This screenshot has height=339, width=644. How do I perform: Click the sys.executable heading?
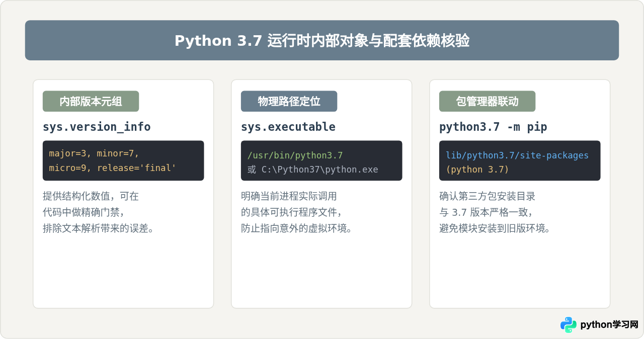tap(288, 127)
